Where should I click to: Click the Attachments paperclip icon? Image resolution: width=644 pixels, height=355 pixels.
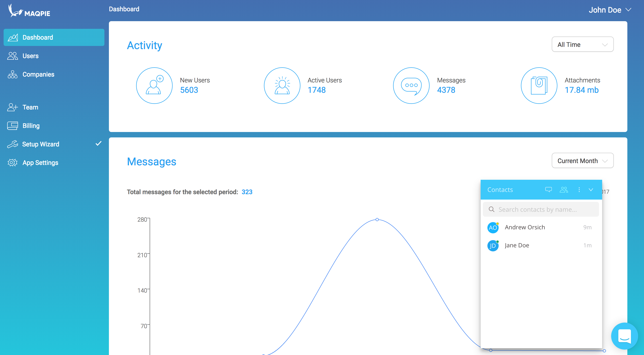pyautogui.click(x=539, y=86)
